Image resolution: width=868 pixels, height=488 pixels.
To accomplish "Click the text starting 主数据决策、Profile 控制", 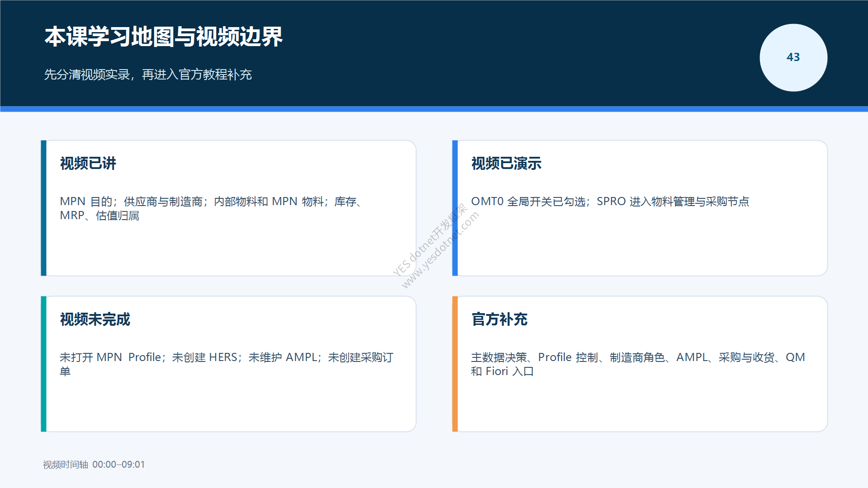I will pyautogui.click(x=638, y=364).
